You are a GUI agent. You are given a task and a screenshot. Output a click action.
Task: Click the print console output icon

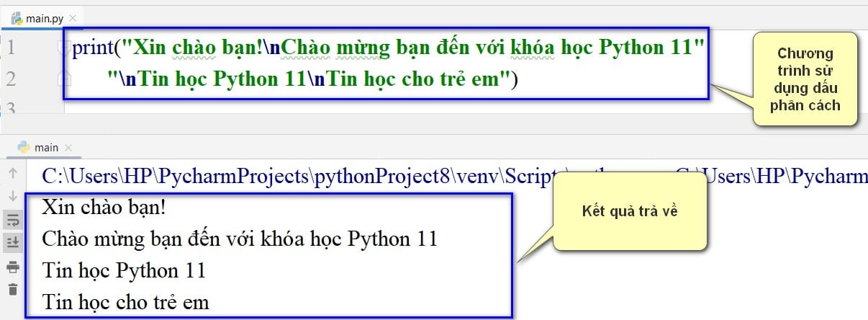coord(12,267)
